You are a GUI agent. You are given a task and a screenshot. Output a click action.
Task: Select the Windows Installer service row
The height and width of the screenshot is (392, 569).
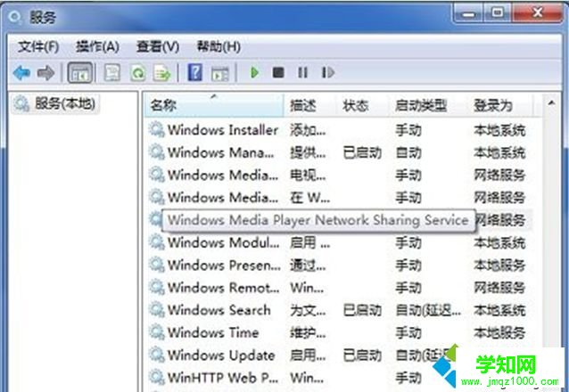coord(337,130)
